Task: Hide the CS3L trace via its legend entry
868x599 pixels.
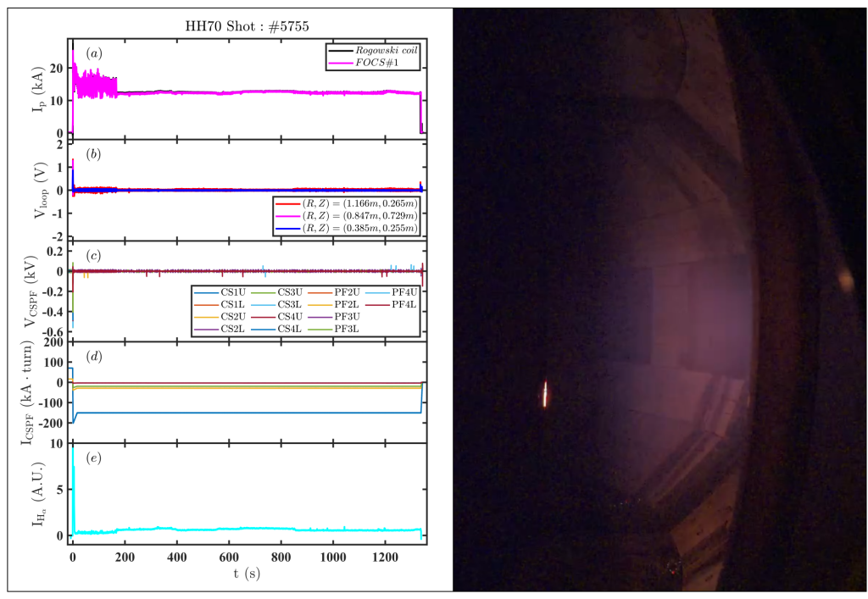Action: coord(264,304)
